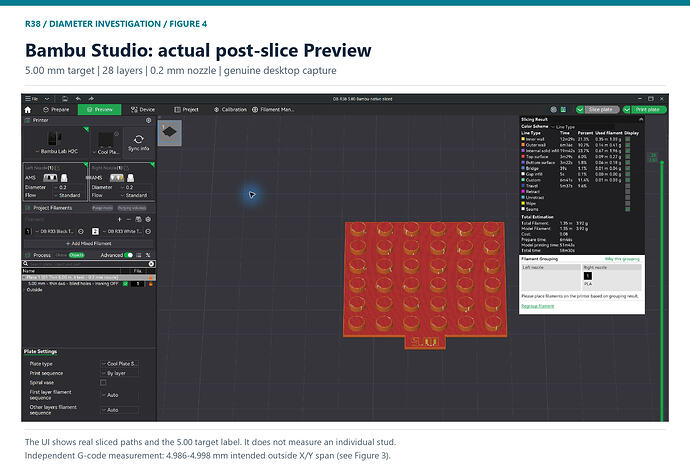
Task: Click the round view settings icon near Slice plate
Action: point(554,110)
